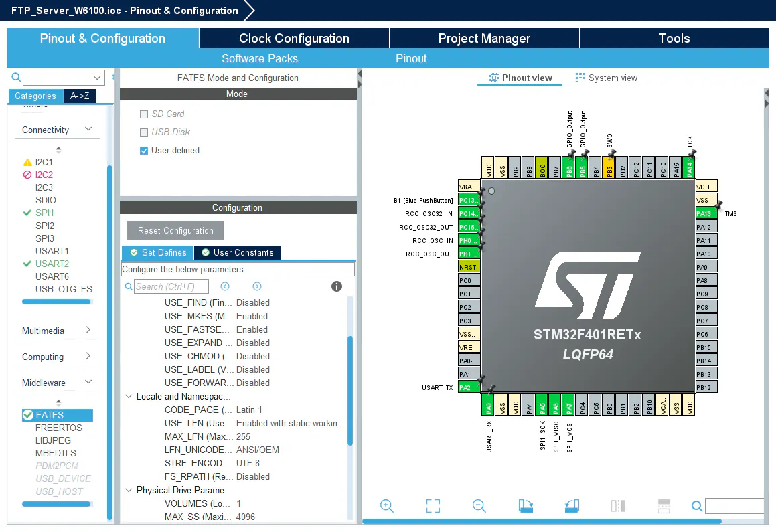Click the pin search input field
Viewport: 776px width, 532px height.
pos(735,506)
